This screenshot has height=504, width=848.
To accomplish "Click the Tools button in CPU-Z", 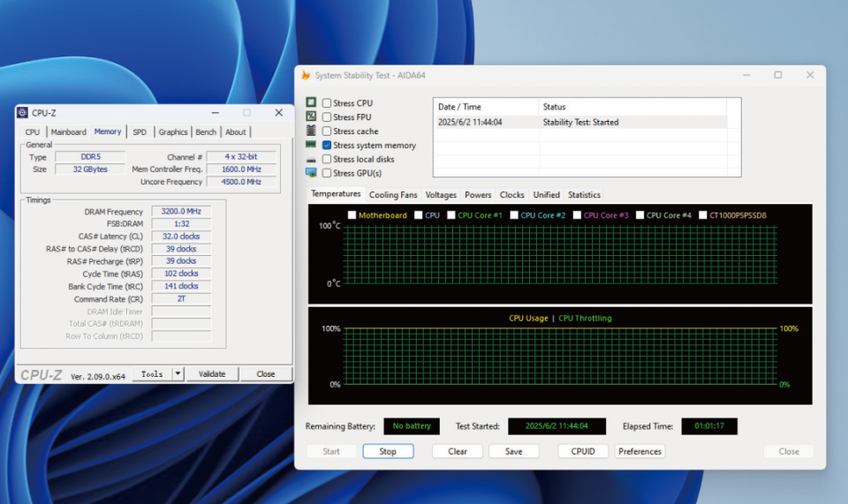I will (x=152, y=374).
